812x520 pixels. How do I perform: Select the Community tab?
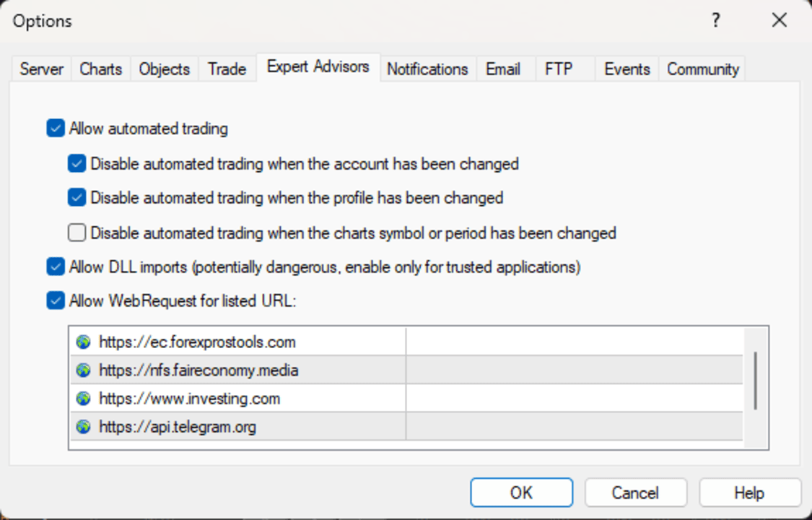point(702,69)
